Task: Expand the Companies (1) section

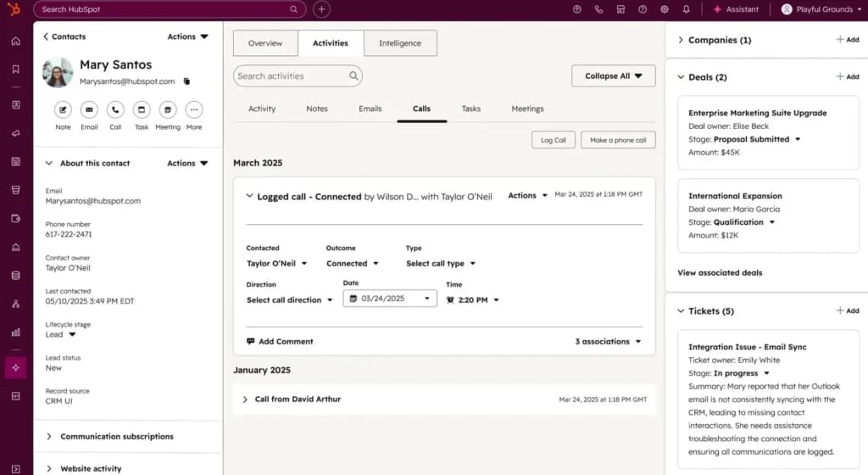Action: pos(681,40)
